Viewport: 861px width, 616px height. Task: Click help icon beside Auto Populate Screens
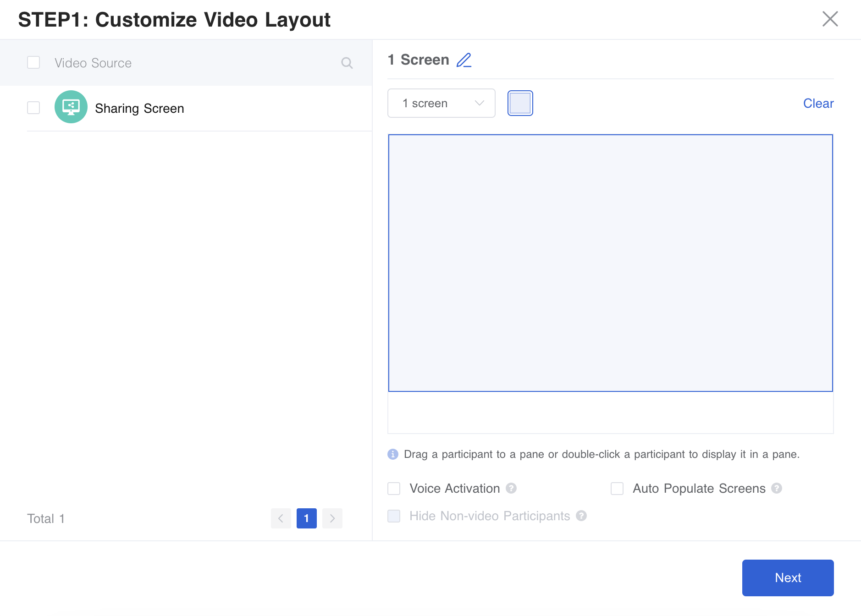point(777,489)
